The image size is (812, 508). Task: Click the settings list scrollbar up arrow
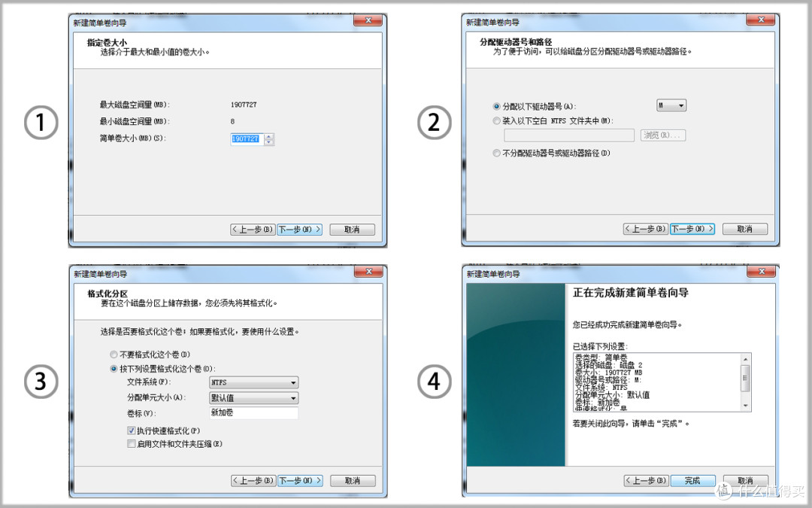pos(746,359)
